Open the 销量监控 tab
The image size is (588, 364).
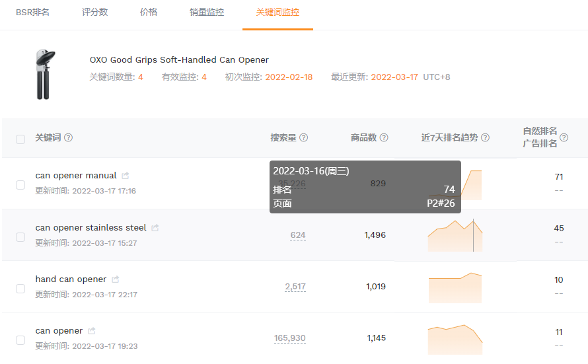point(207,13)
